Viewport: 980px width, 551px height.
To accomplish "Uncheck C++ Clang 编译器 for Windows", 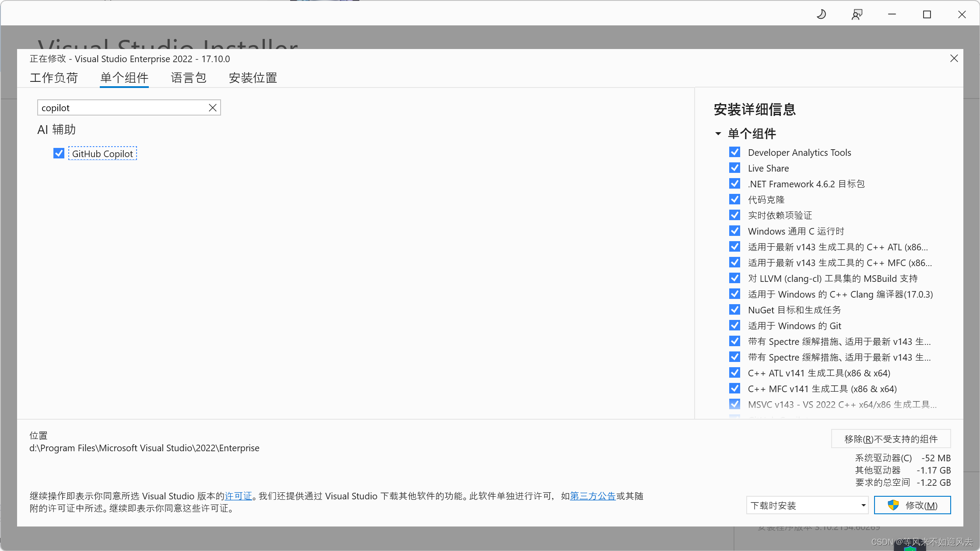I will (x=735, y=294).
